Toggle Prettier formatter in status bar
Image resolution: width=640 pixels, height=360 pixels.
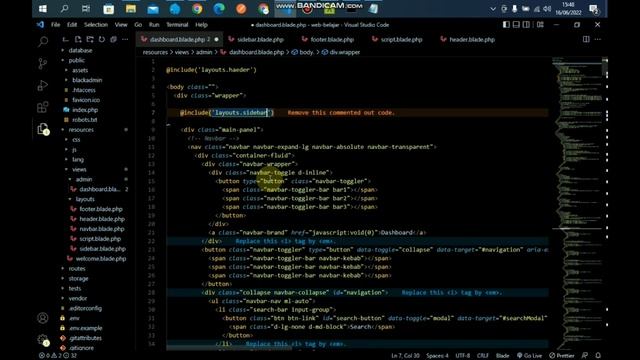562,356
